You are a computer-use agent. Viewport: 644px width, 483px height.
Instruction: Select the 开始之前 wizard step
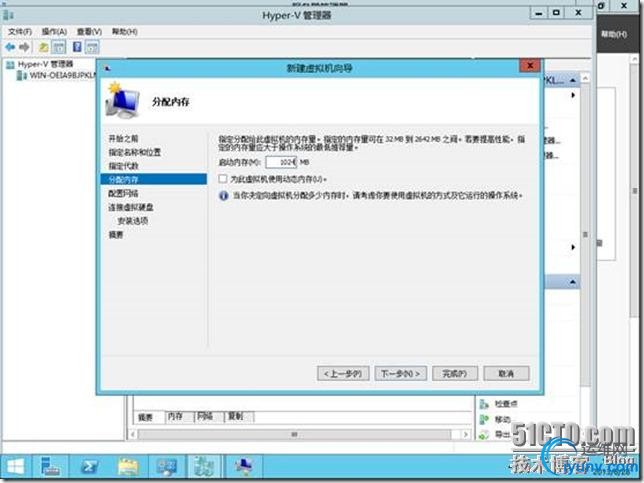(x=123, y=138)
